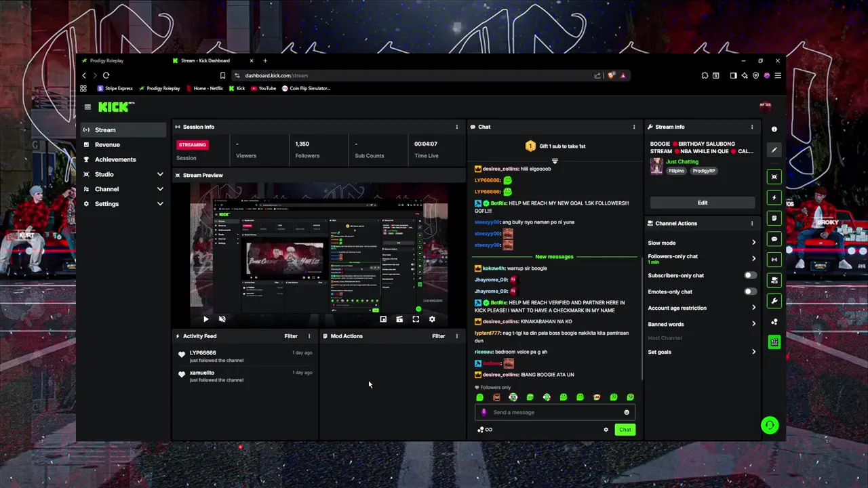Open Stream info panel three-dot menu
Screen dimensions: 868x488
[x=751, y=127]
